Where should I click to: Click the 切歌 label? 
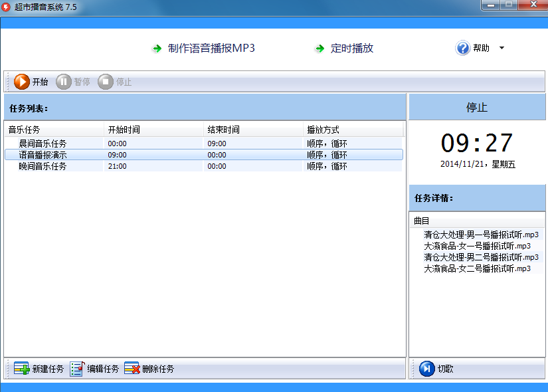(445, 369)
